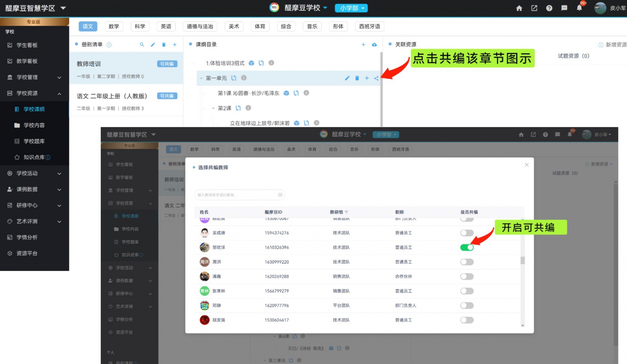Collapse the 第一单元 tree node arrow
This screenshot has height=364, width=627.
[x=201, y=78]
